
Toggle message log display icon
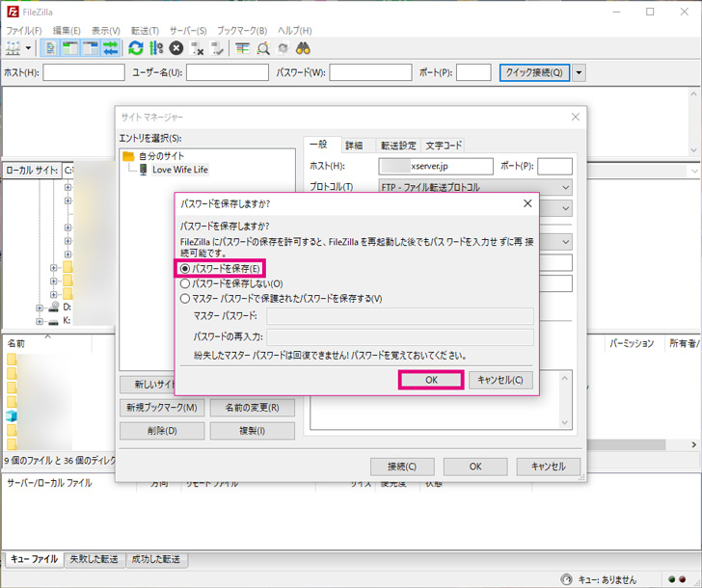50,48
